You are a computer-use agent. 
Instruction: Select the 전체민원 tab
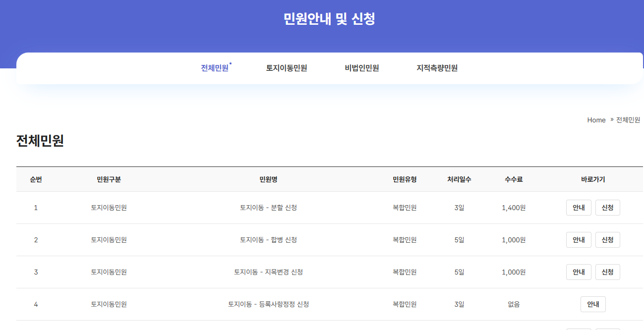click(x=215, y=68)
